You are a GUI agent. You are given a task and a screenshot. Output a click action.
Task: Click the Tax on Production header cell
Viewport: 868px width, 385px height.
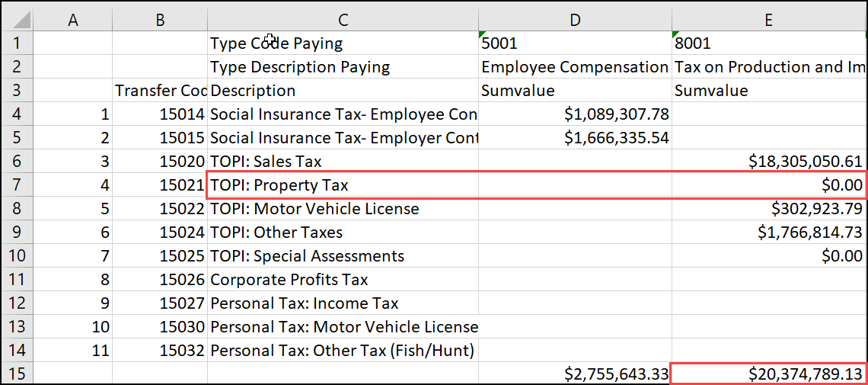click(768, 67)
